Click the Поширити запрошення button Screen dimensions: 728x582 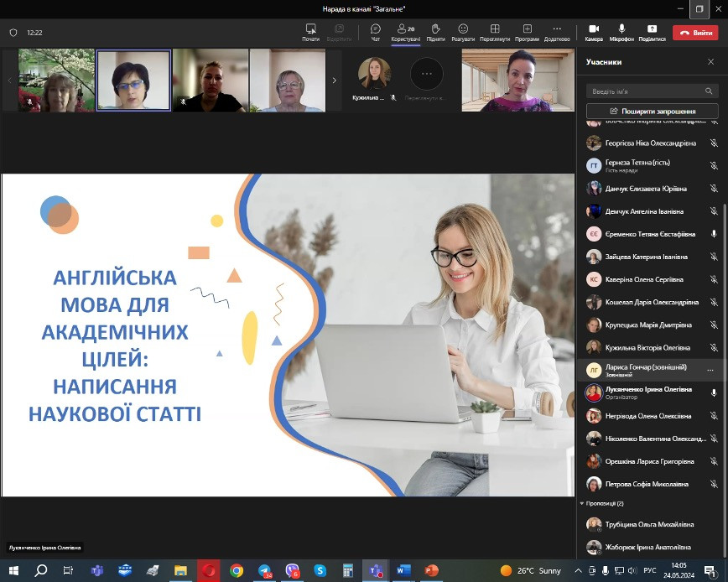tap(652, 111)
